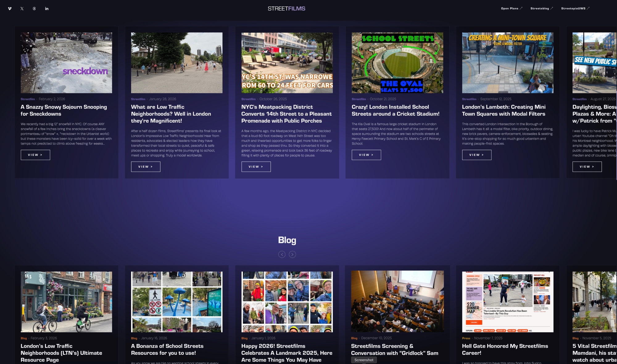Viewport: 617px width, 364px height.
Task: Open the School Streets Oval thumbnail
Action: [397, 63]
